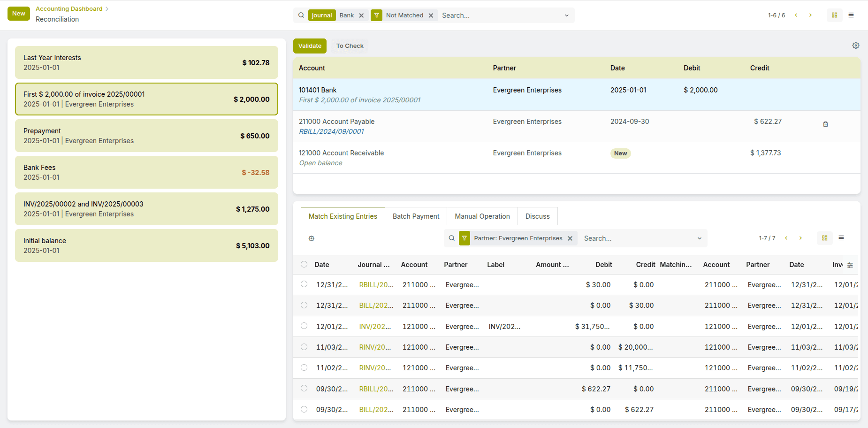
Task: Select all entries using header checkbox
Action: [x=304, y=265]
